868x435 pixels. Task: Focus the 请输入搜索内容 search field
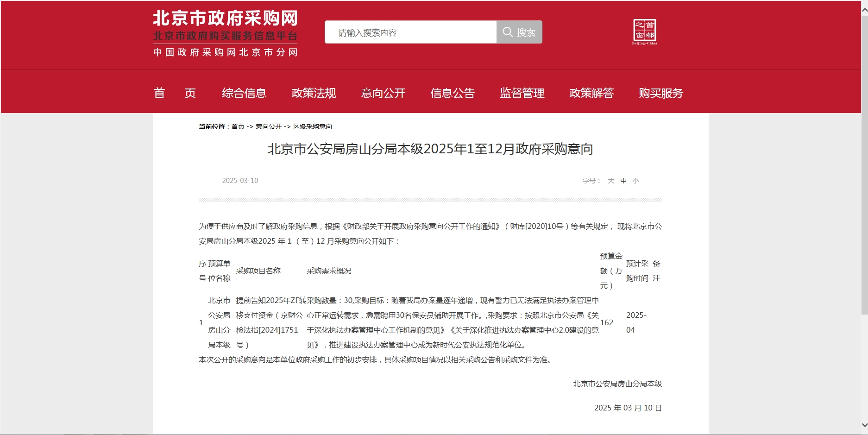(411, 32)
